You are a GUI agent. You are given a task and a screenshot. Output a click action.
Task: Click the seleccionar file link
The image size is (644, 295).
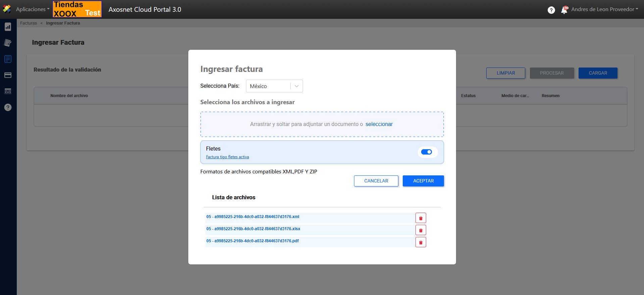379,124
